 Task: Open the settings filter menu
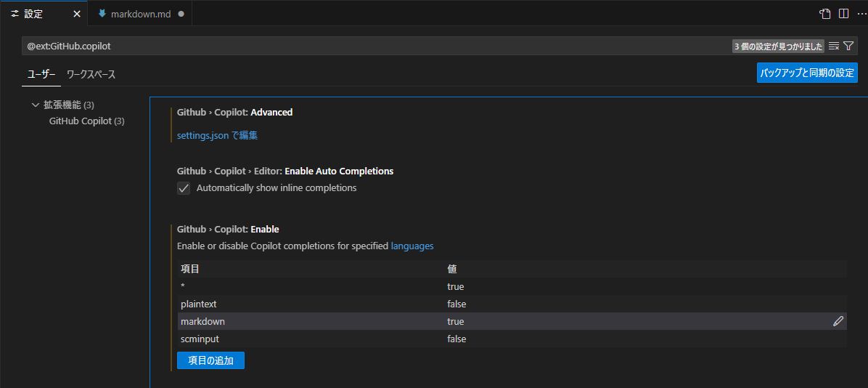pos(848,46)
